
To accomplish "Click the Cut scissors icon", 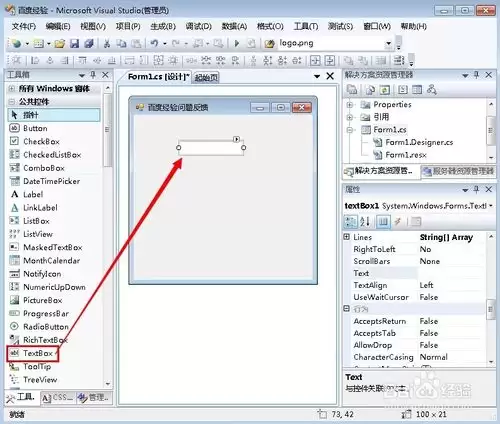I will [107, 44].
